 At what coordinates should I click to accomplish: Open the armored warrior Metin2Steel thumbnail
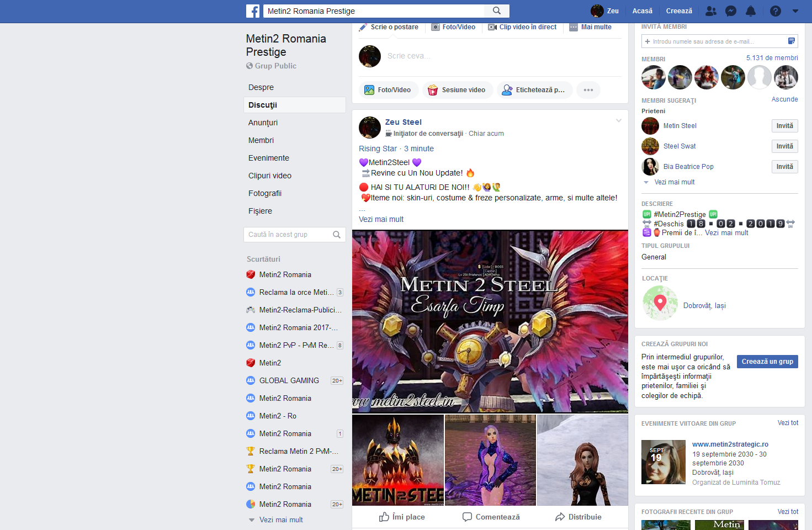(x=398, y=460)
